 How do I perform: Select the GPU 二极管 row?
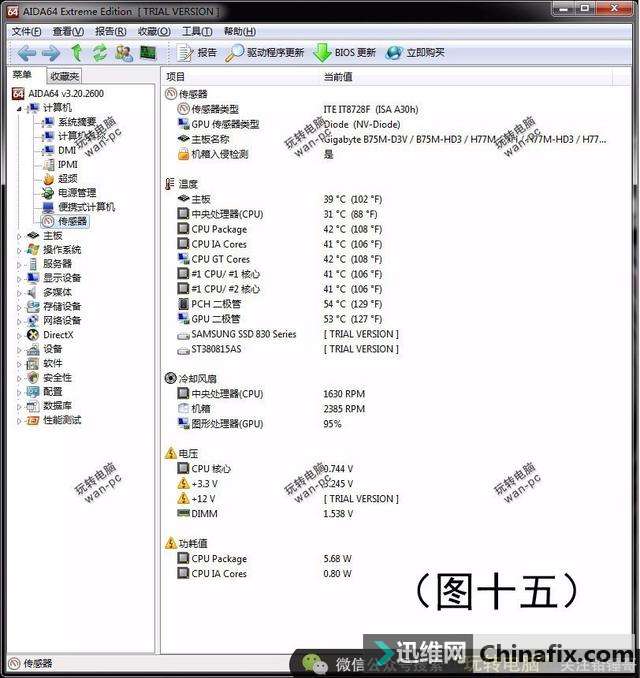pos(280,319)
